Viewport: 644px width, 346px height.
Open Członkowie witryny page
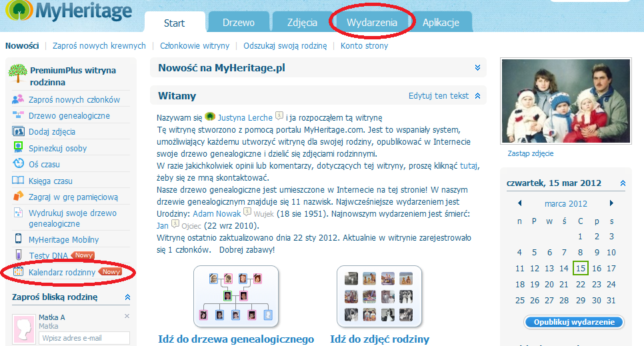coord(195,45)
